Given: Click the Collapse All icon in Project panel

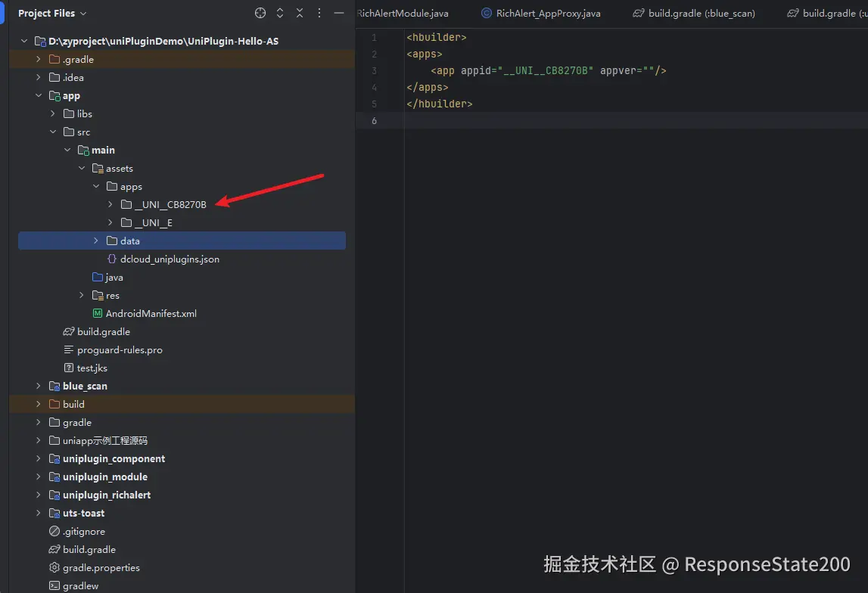Looking at the screenshot, I should click(x=300, y=14).
